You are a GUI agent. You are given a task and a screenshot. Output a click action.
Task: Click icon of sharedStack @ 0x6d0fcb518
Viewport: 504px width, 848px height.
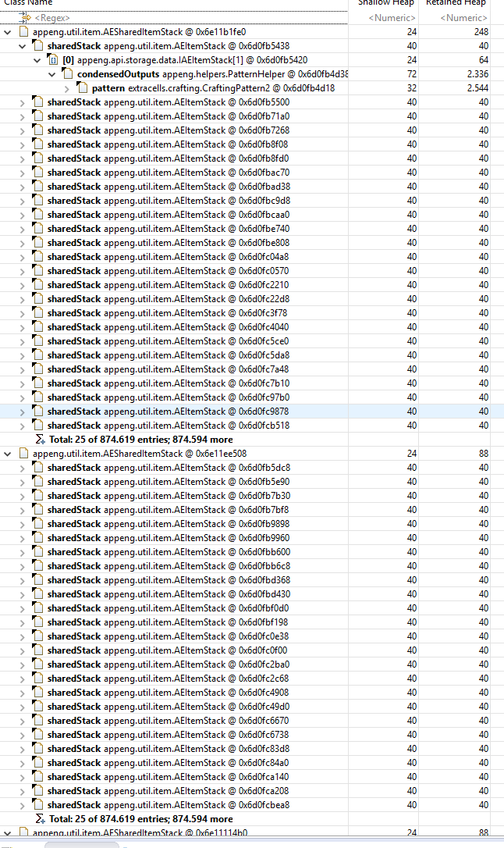37,425
